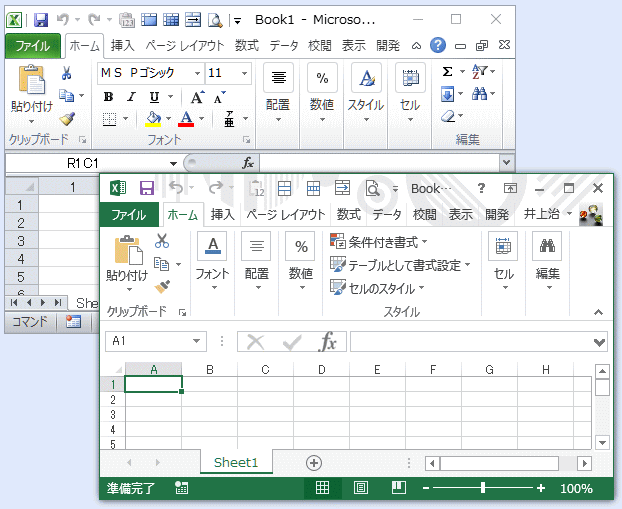Open 数式 tab in back window
The height and width of the screenshot is (509, 622).
246,46
